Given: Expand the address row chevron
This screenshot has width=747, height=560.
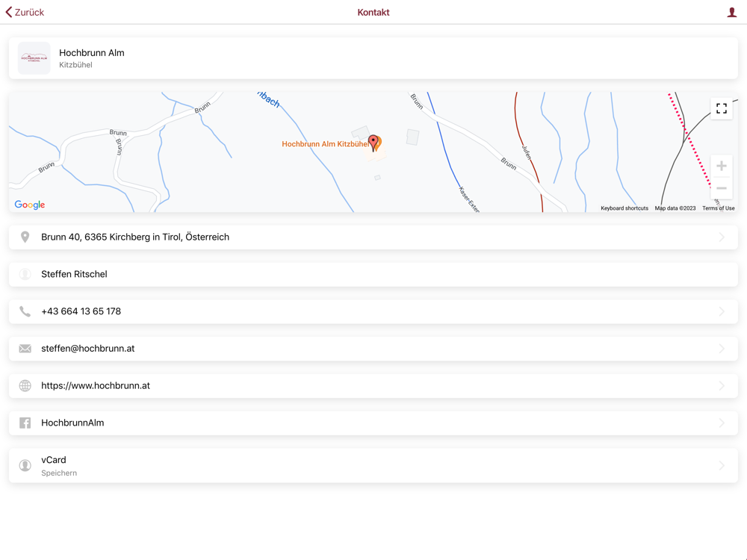Looking at the screenshot, I should coord(722,237).
